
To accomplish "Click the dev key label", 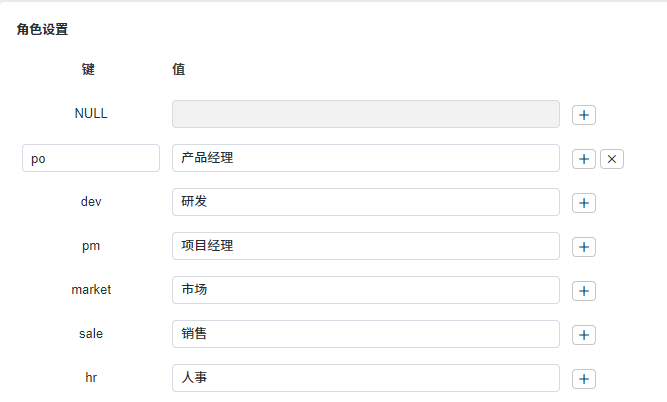I will [91, 202].
